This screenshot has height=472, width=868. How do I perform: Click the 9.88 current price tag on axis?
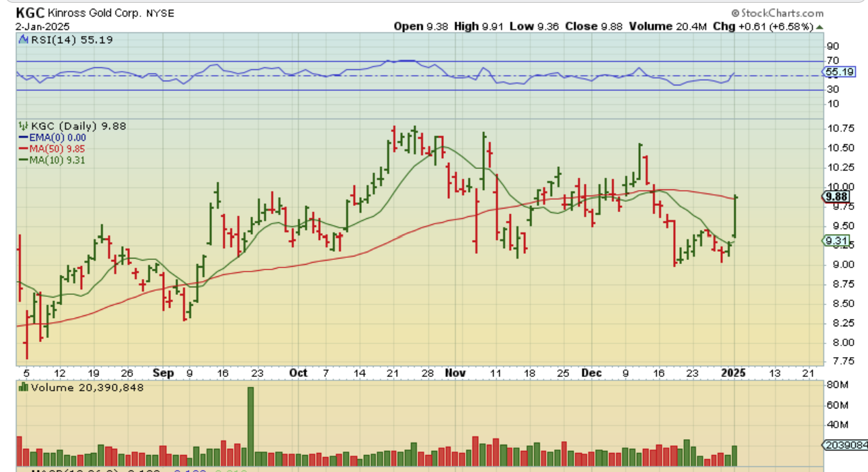coord(836,197)
